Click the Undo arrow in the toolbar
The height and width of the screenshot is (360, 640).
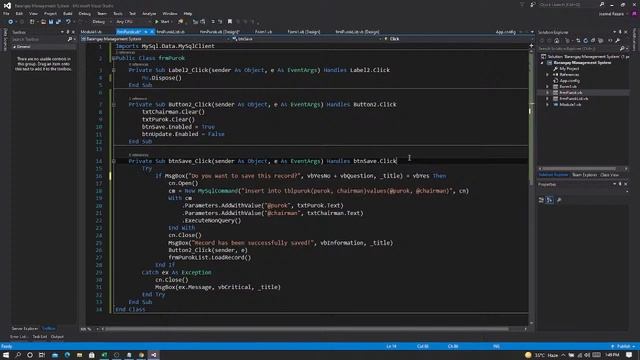click(x=68, y=22)
